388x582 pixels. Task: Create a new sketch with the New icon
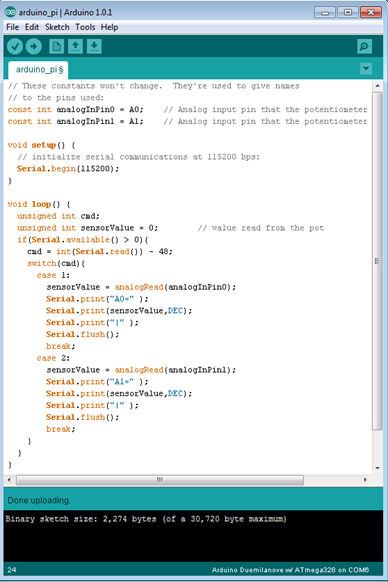(56, 46)
